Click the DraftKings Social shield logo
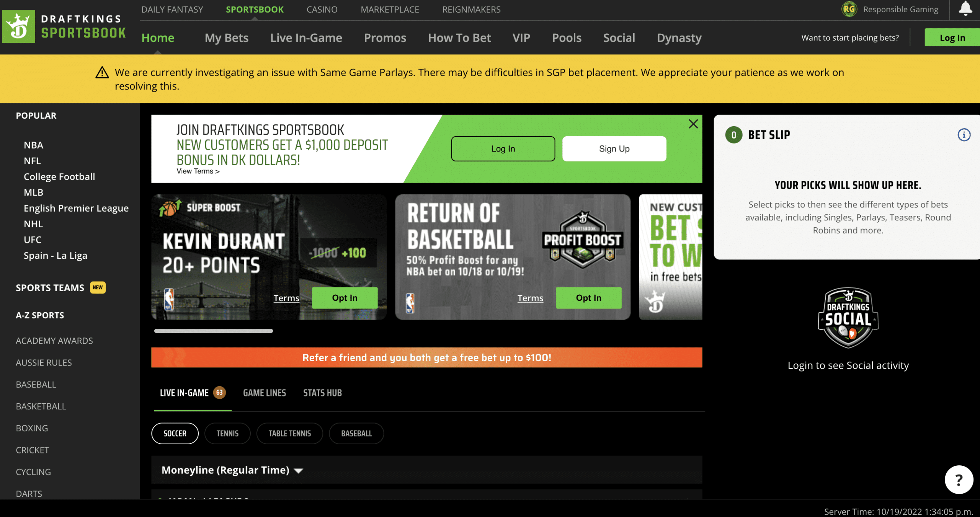980x517 pixels. coord(848,318)
